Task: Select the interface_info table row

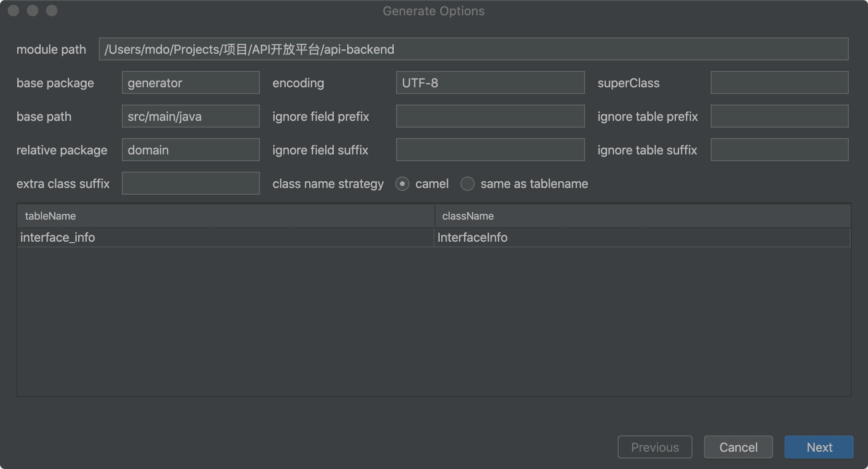Action: (225, 237)
